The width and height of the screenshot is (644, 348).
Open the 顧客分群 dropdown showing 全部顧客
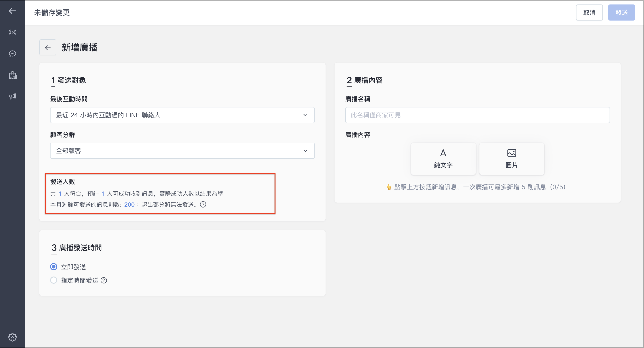(x=182, y=151)
